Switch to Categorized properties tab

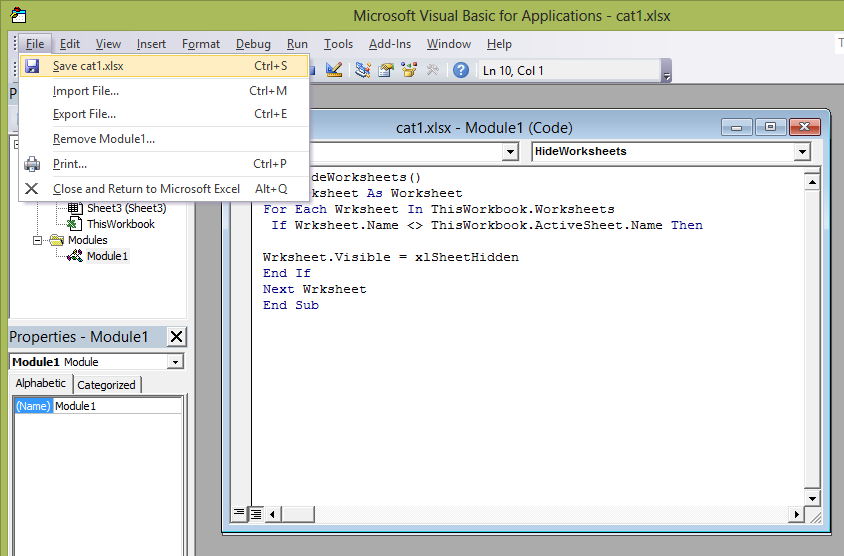tap(107, 385)
